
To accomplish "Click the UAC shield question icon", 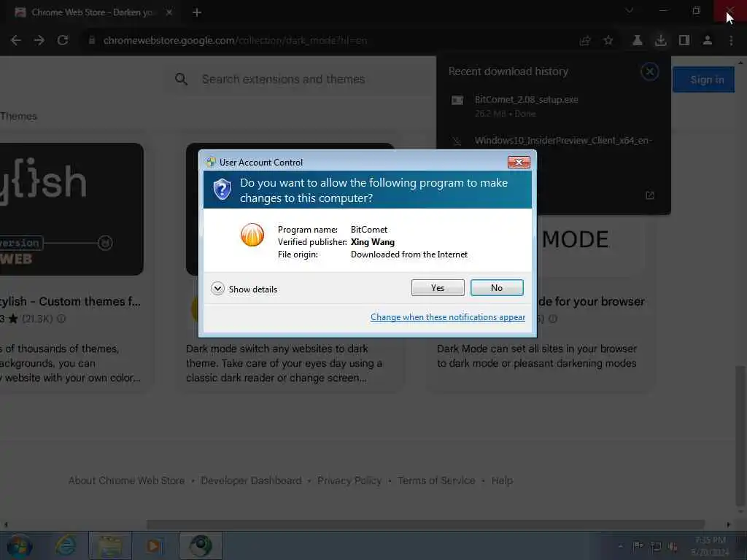I will coord(222,190).
